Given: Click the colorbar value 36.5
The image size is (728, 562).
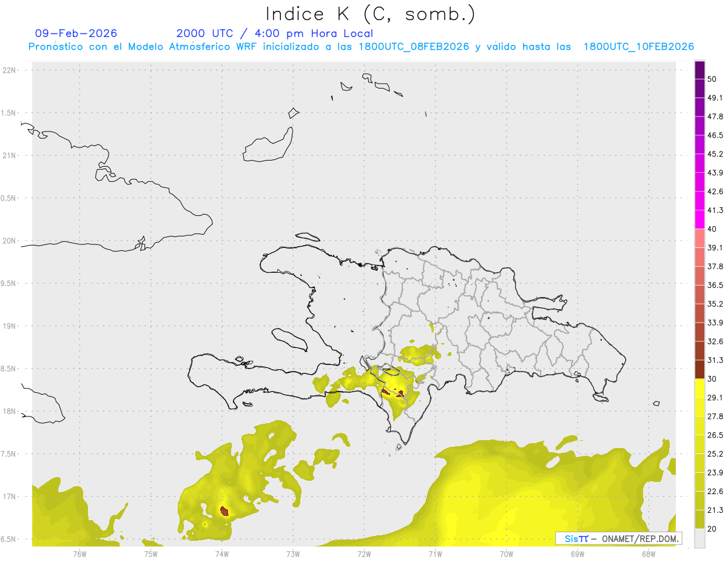Looking at the screenshot, I should point(715,285).
